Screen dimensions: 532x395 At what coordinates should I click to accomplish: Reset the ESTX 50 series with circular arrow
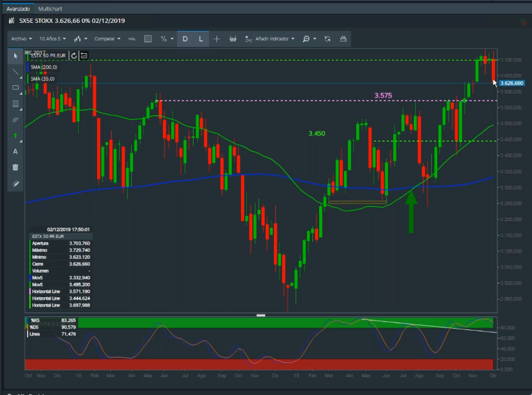(x=74, y=56)
